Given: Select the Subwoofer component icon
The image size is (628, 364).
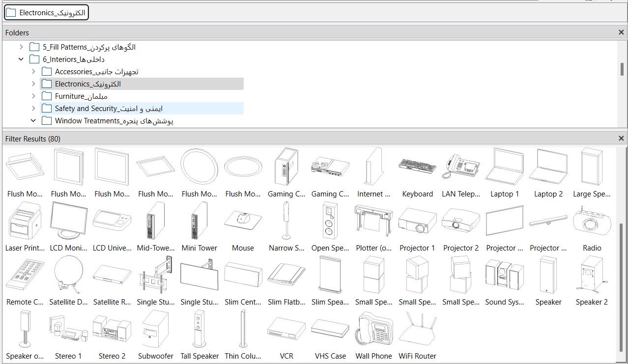Looking at the screenshot, I should click(155, 329).
